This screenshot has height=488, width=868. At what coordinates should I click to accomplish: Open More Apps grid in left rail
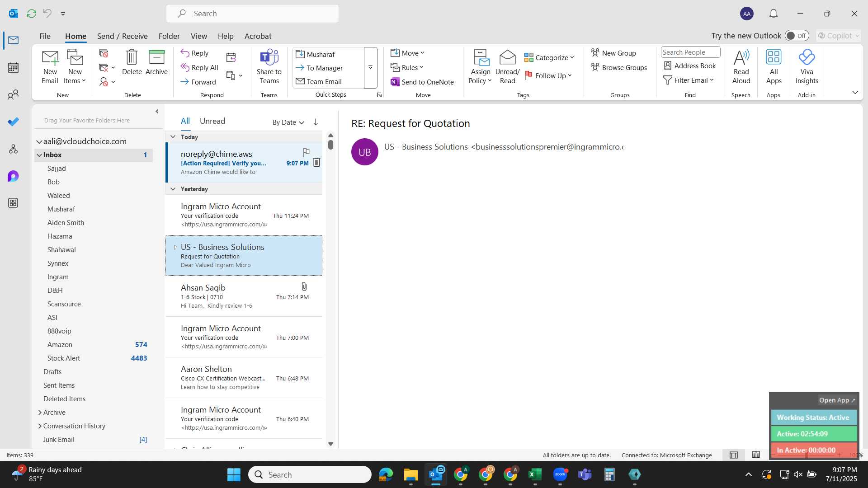pyautogui.click(x=13, y=203)
